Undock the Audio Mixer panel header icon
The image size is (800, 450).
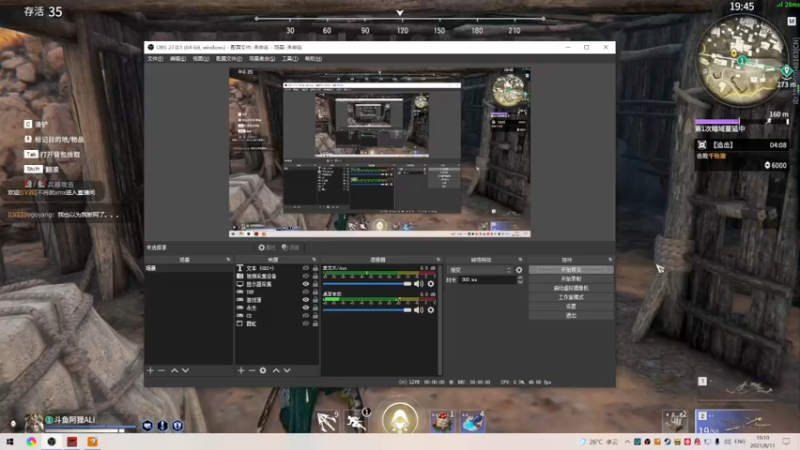tap(438, 260)
